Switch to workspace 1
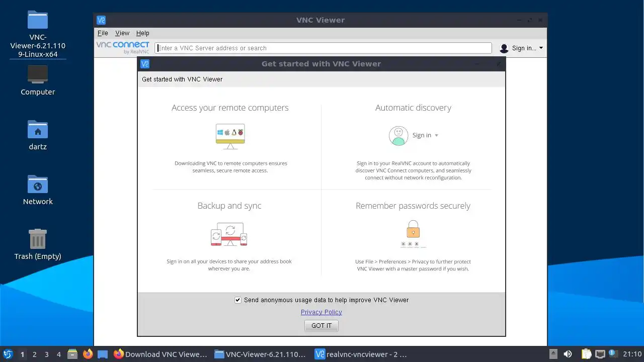This screenshot has width=644, height=362. coord(22,354)
